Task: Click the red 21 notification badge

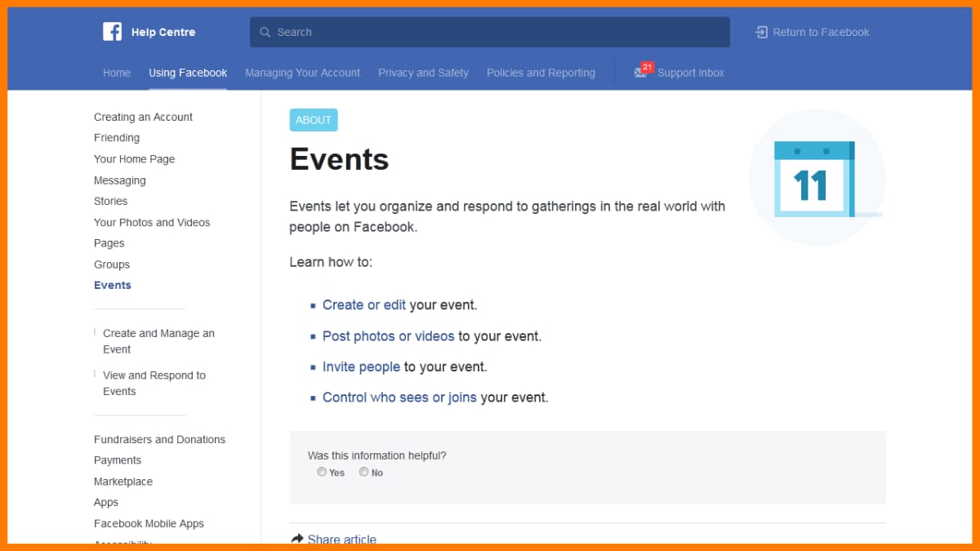Action: [x=645, y=66]
